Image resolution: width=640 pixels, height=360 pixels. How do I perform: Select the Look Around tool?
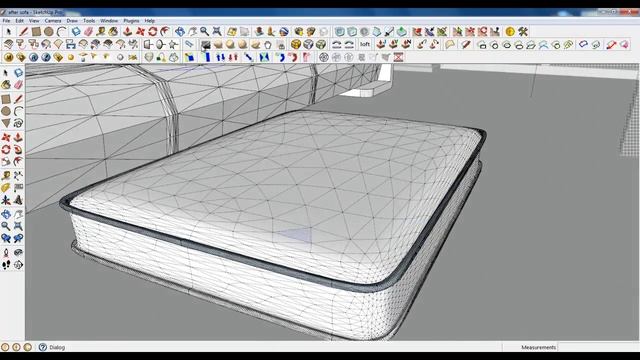(x=18, y=253)
